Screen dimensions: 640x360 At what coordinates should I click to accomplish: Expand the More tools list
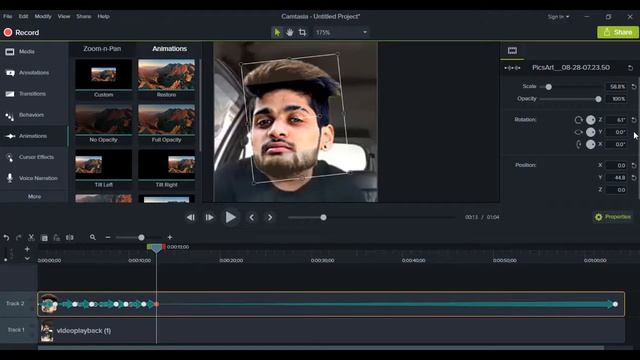(x=34, y=196)
